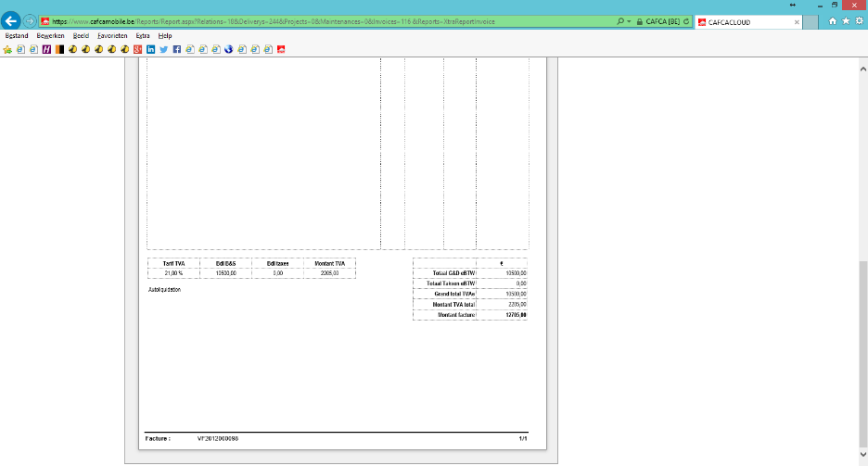Click the page number '1/1'
The width and height of the screenshot is (868, 466).
pos(523,439)
